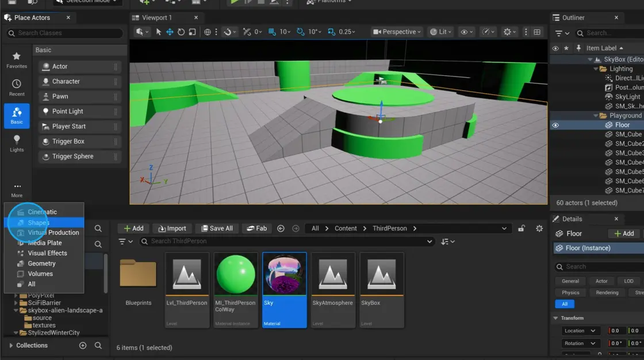Click the Save All button
This screenshot has height=360, width=644.
(x=217, y=228)
